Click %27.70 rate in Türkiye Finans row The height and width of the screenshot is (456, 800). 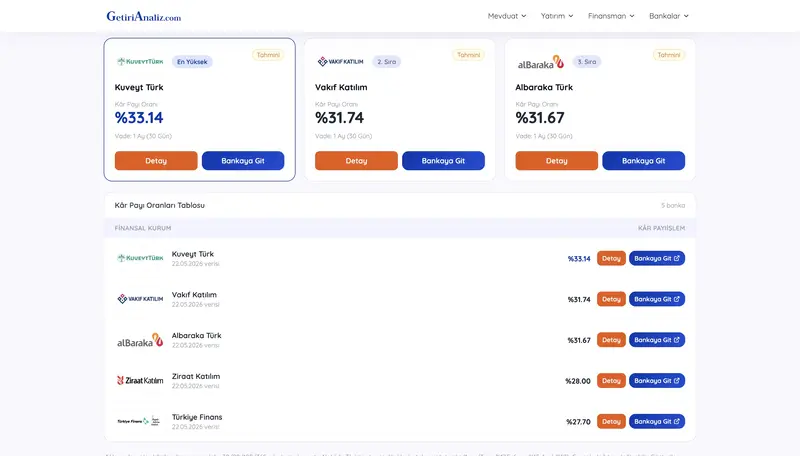[x=578, y=422]
